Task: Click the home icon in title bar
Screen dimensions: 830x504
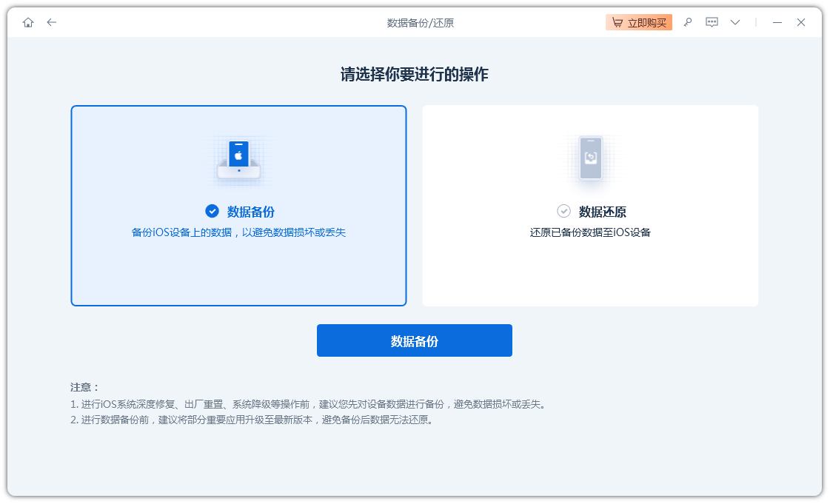Action: click(28, 22)
